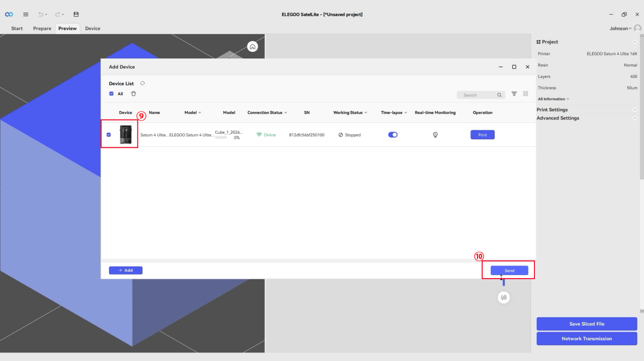Toggle the All devices checkbox
This screenshot has width=644, height=361.
(x=111, y=94)
